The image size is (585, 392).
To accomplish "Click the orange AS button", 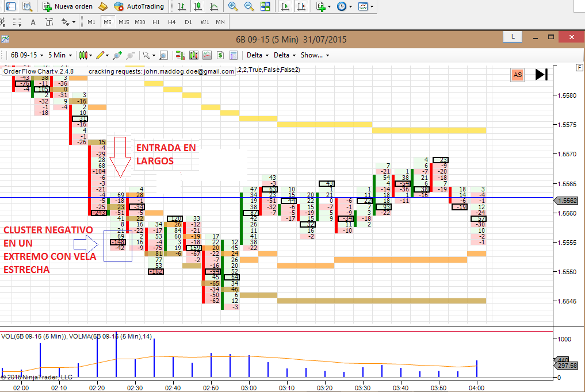I will click(518, 75).
